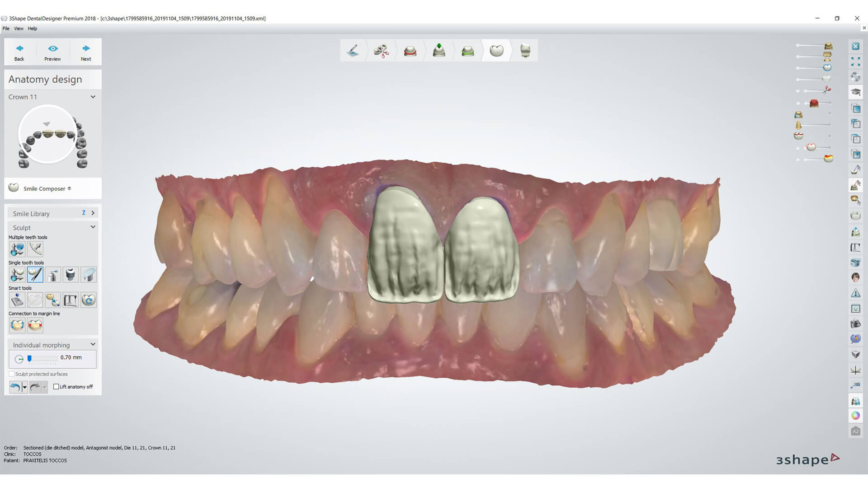Image resolution: width=868 pixels, height=488 pixels.
Task: Toggle the margin line visibility
Action: click(799, 136)
